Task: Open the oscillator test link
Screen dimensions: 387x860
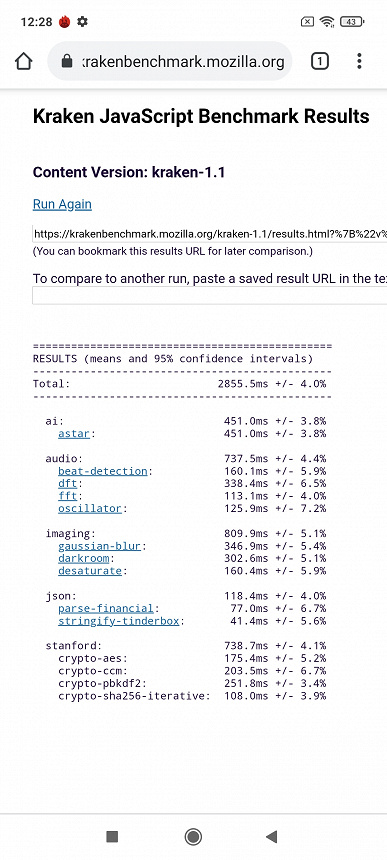Action: [x=90, y=508]
